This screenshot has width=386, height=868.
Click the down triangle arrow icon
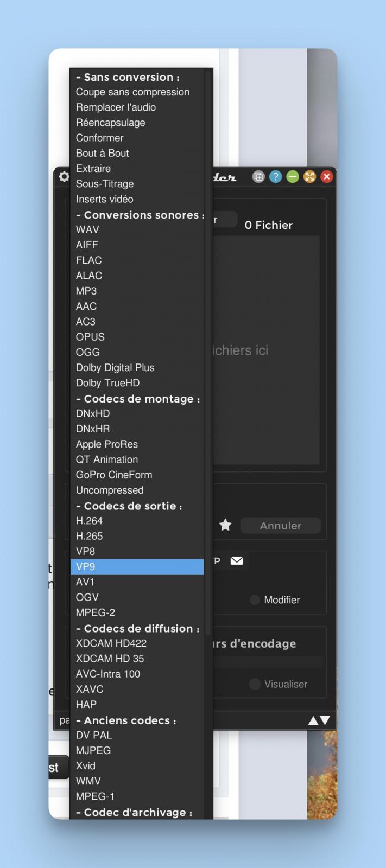click(325, 720)
